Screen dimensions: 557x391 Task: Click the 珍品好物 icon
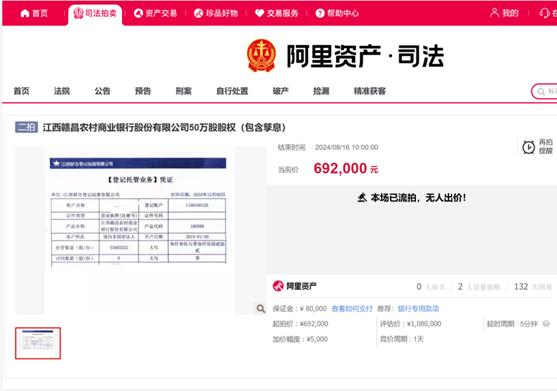[x=198, y=13]
